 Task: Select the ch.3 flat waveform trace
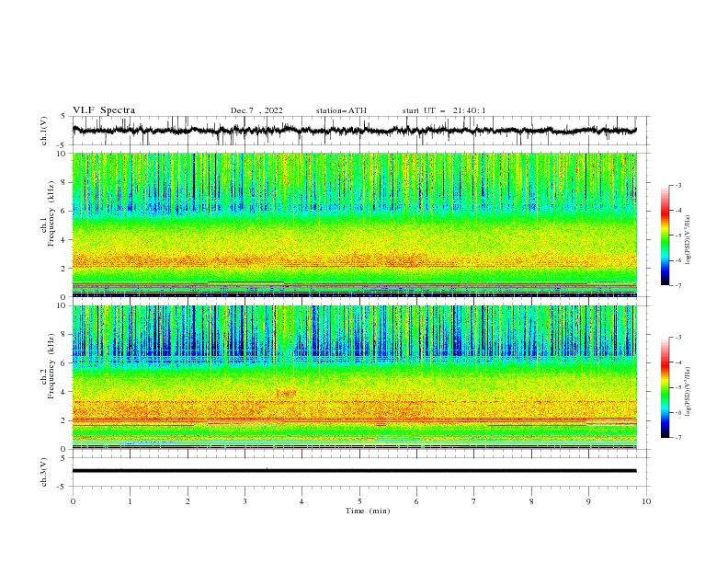[354, 471]
